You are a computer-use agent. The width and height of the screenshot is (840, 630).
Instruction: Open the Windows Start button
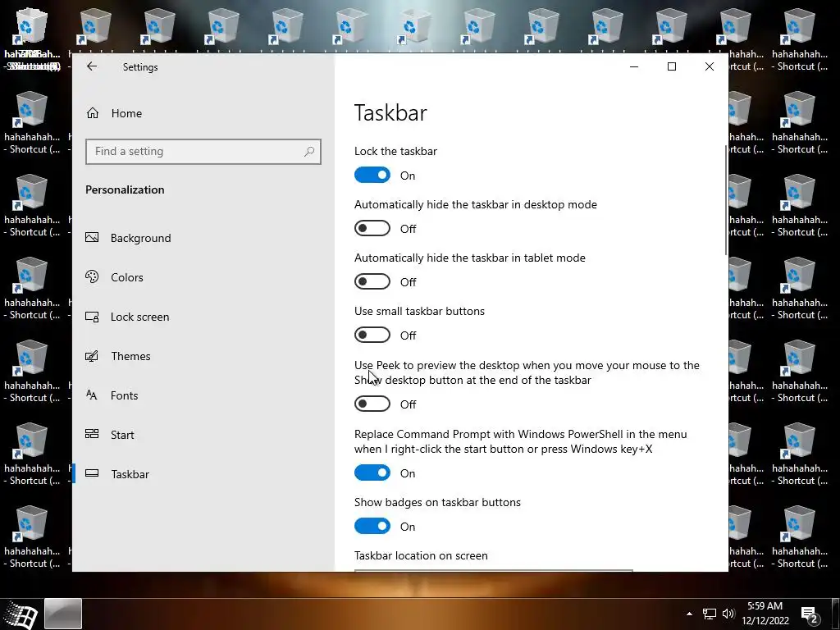20,614
